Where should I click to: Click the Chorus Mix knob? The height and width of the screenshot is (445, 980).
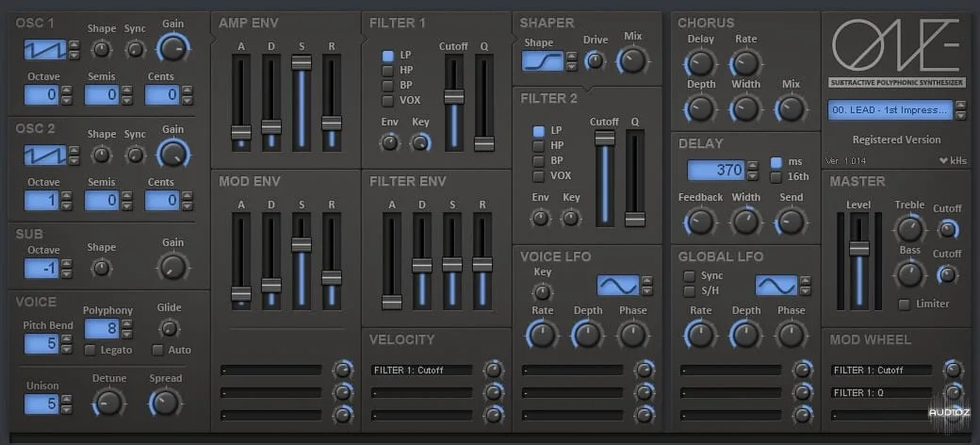pyautogui.click(x=791, y=108)
